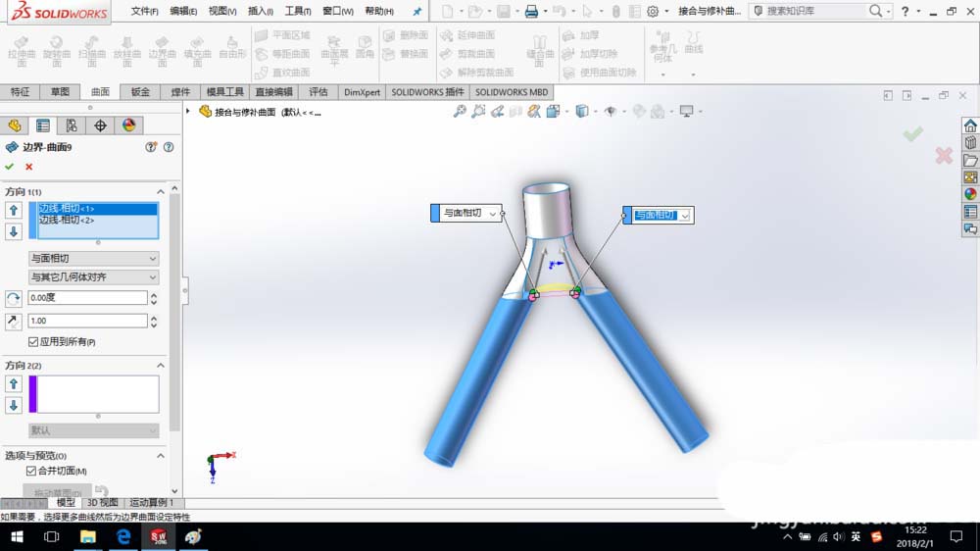The width and height of the screenshot is (980, 551).
Task: Switch to the Motion Study 1 tab
Action: tap(151, 503)
